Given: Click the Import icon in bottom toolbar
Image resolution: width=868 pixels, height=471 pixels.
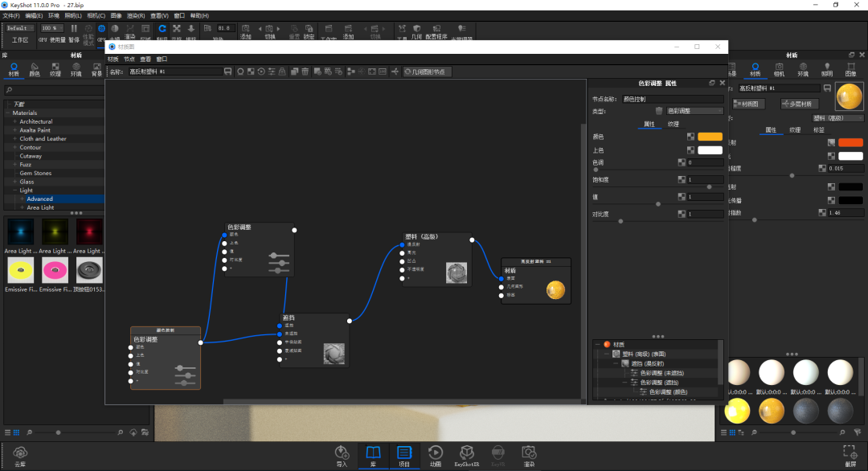Looking at the screenshot, I should pyautogui.click(x=342, y=453).
